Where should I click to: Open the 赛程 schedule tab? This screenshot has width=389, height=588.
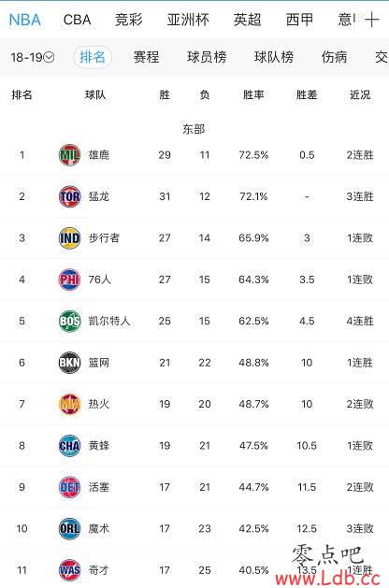146,57
